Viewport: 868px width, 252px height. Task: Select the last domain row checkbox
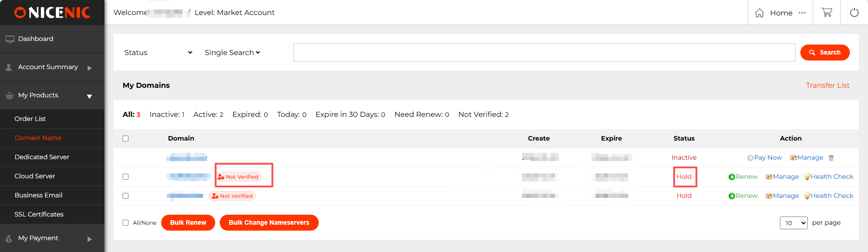click(x=126, y=196)
